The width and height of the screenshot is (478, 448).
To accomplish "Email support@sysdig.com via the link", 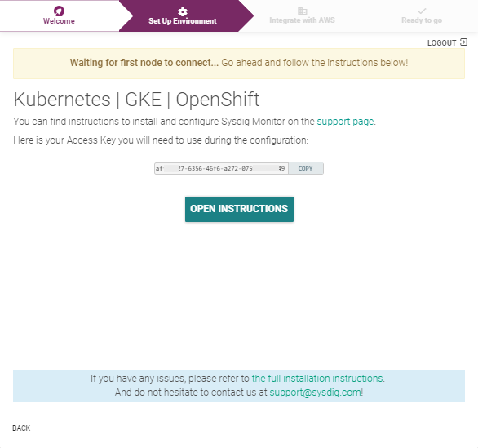I will (x=315, y=393).
